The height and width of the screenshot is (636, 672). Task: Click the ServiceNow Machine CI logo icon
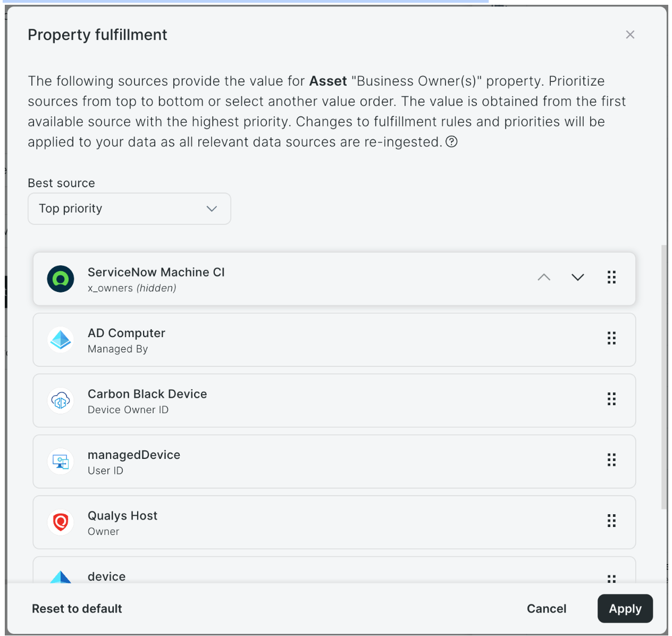point(61,279)
